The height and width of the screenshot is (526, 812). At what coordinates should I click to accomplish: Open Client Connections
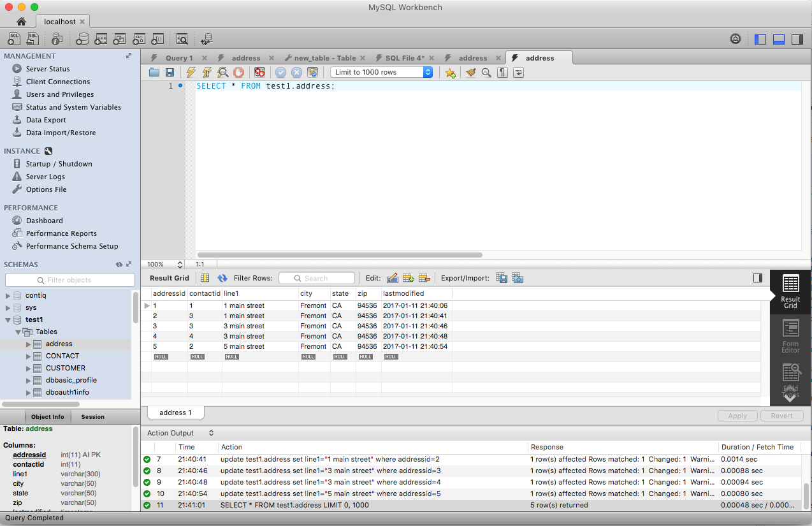(58, 82)
